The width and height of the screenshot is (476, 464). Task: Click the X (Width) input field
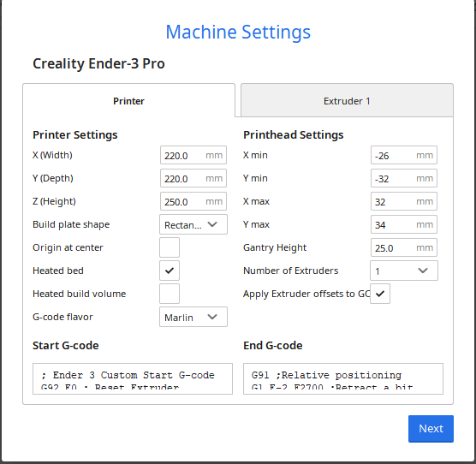193,155
